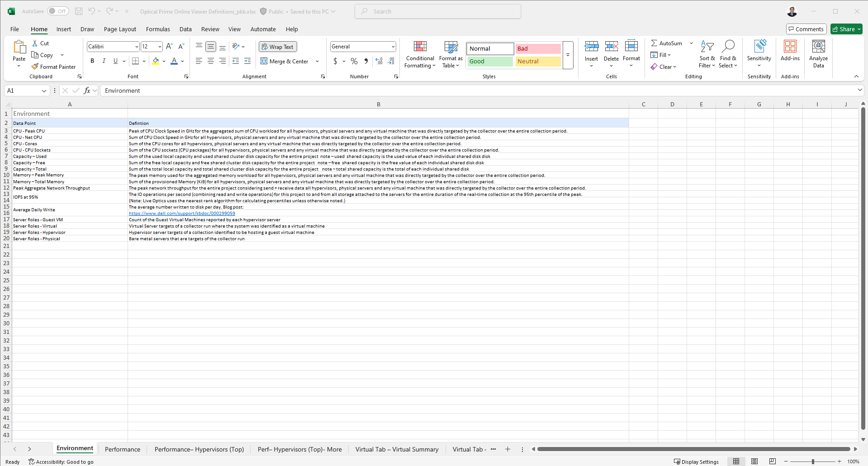
Task: Toggle Wrap Text for the cell
Action: (x=278, y=47)
